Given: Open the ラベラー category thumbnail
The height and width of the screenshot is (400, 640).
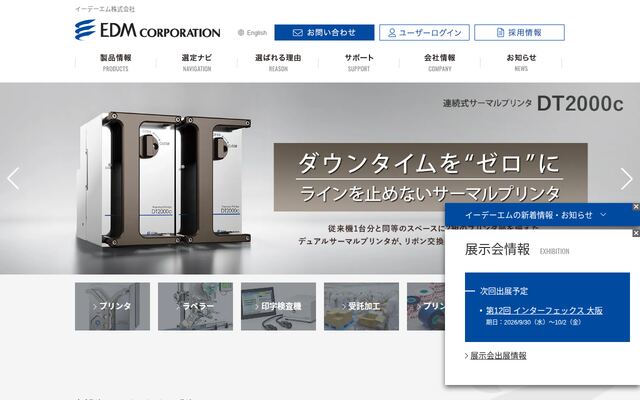Looking at the screenshot, I should pyautogui.click(x=196, y=306).
